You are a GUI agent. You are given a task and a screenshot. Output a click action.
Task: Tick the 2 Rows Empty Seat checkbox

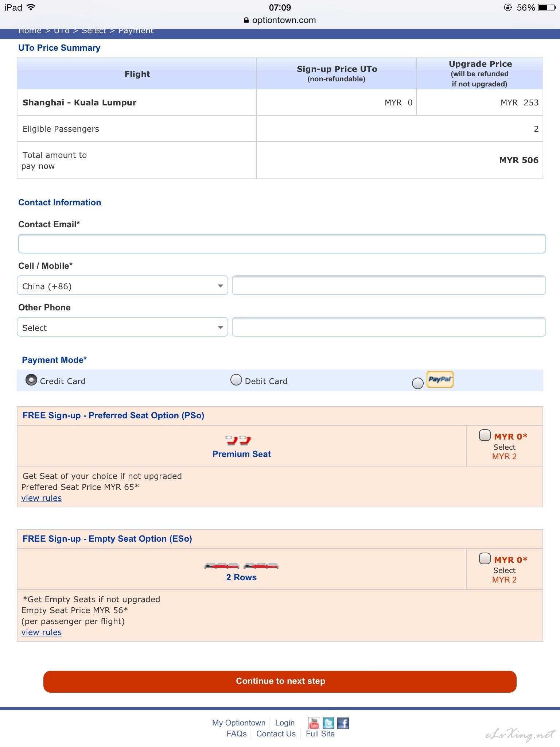click(485, 558)
